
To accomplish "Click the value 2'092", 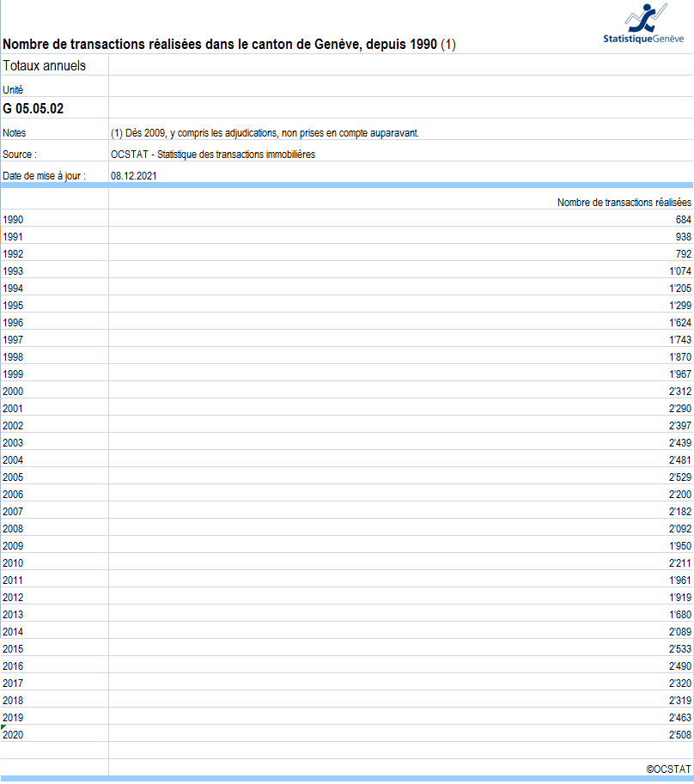I will pyautogui.click(x=680, y=528).
